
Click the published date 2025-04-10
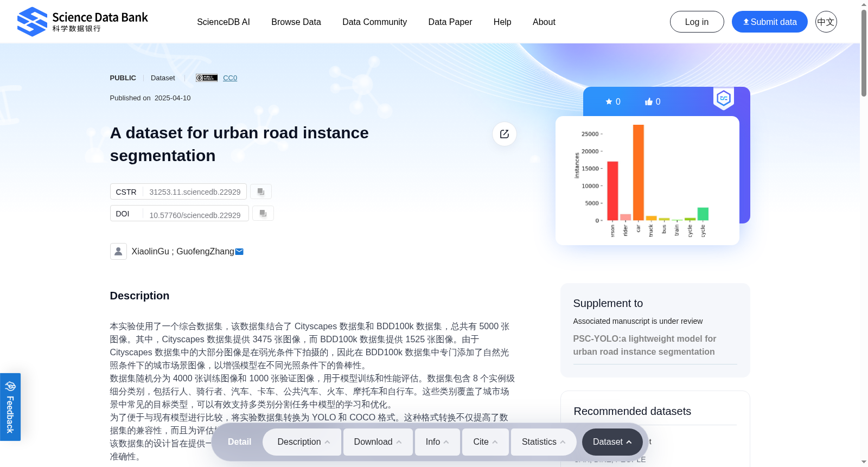(x=173, y=98)
